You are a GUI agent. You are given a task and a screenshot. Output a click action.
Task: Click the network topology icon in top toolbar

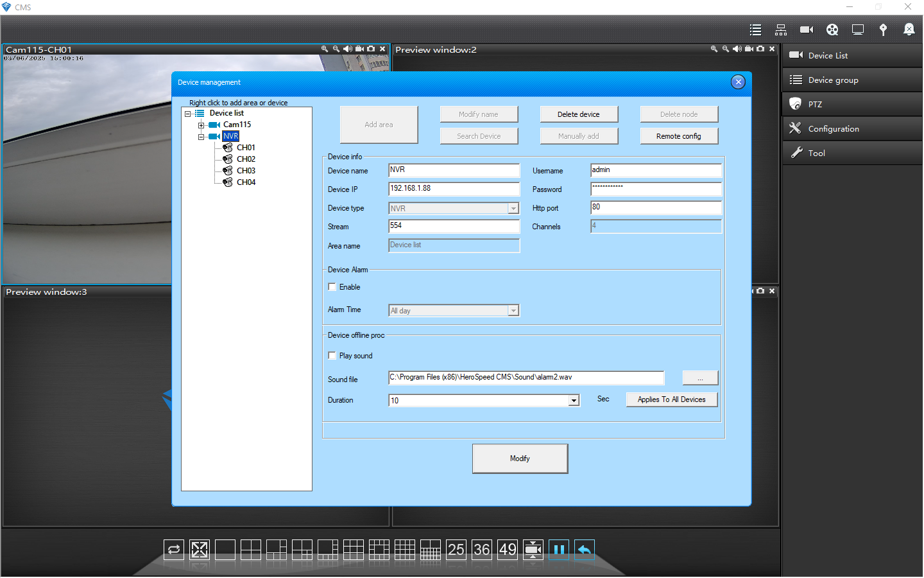tap(781, 30)
